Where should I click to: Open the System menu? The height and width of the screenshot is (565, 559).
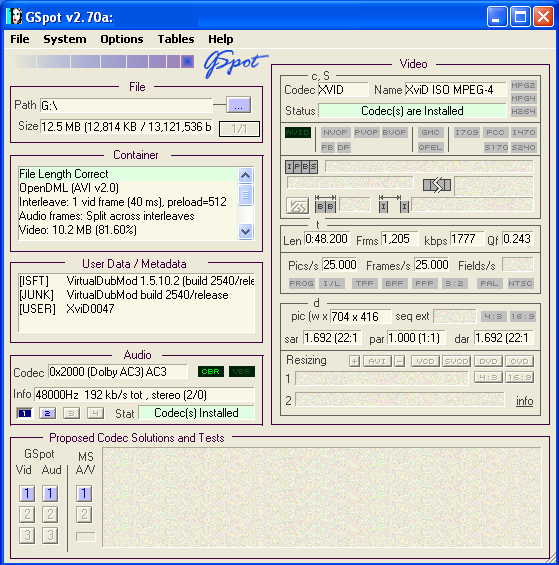tap(65, 39)
